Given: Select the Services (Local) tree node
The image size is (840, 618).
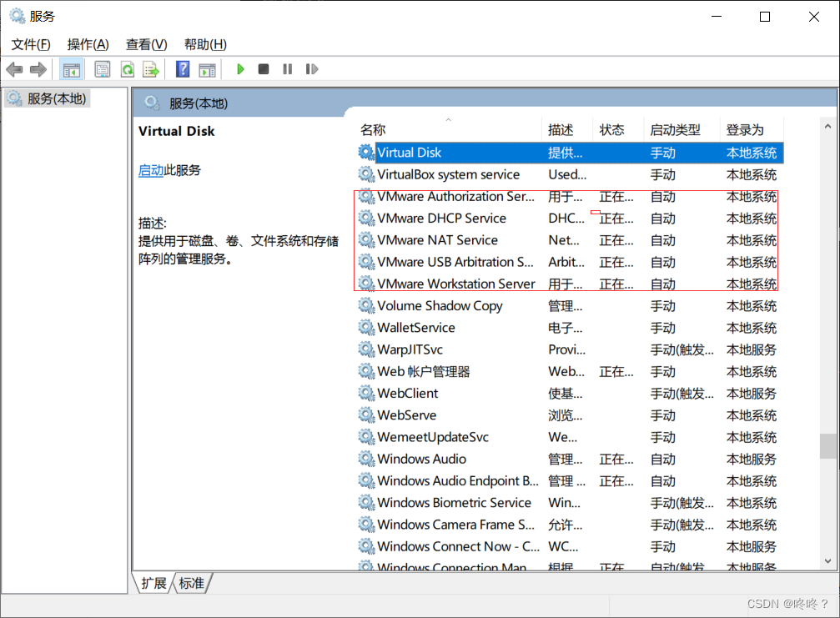Looking at the screenshot, I should tap(48, 98).
